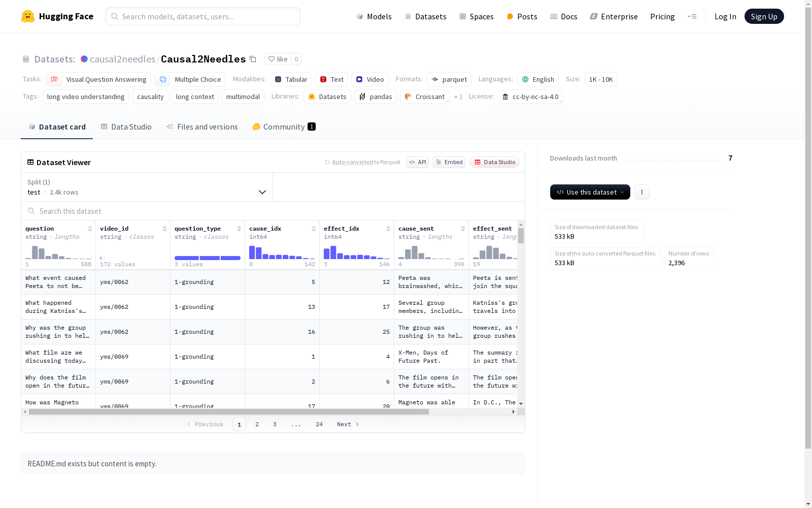Screen dimensions: 812x508
Task: Click the long video understanding tag
Action: (86, 97)
